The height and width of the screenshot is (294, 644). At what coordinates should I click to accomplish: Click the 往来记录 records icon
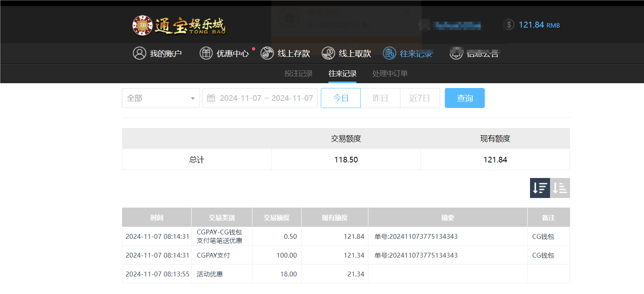click(x=389, y=53)
